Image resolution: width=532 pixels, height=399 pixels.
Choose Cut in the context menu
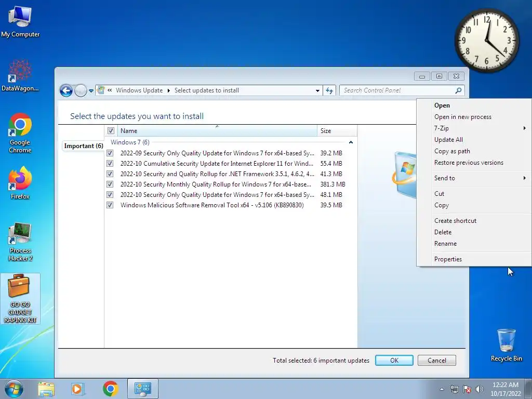click(x=474, y=193)
